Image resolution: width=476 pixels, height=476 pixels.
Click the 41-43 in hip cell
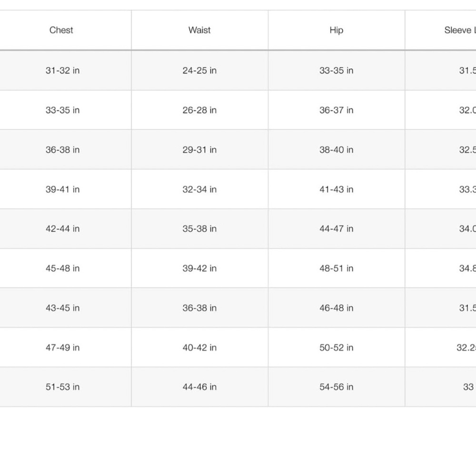click(337, 189)
